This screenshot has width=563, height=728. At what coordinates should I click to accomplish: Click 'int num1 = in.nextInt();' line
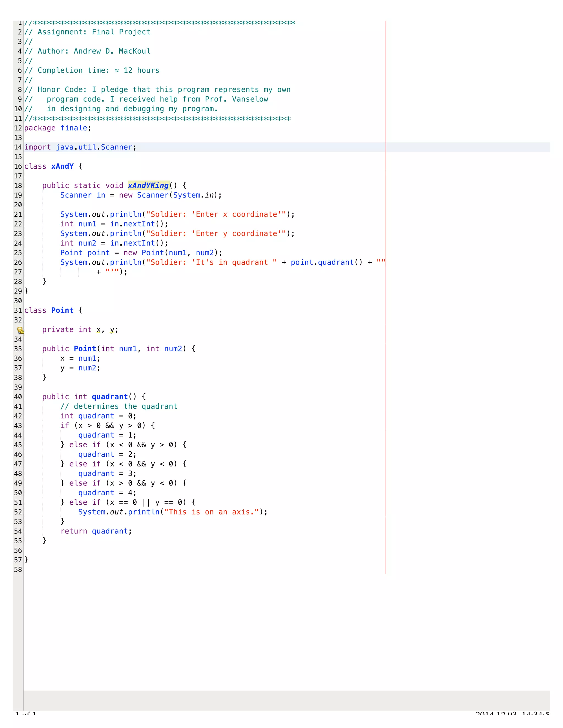click(114, 224)
